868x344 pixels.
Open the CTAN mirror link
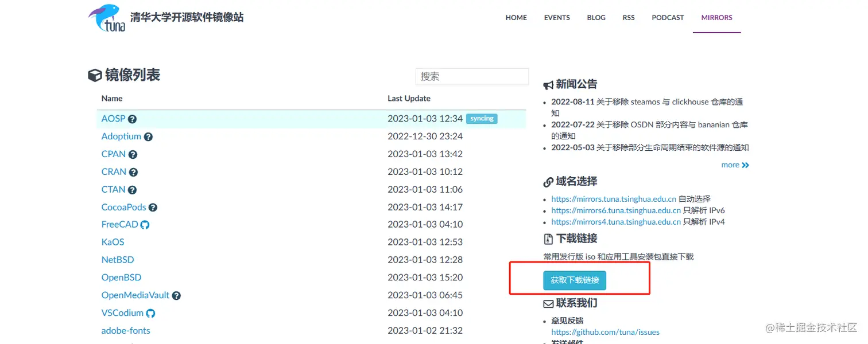point(113,189)
